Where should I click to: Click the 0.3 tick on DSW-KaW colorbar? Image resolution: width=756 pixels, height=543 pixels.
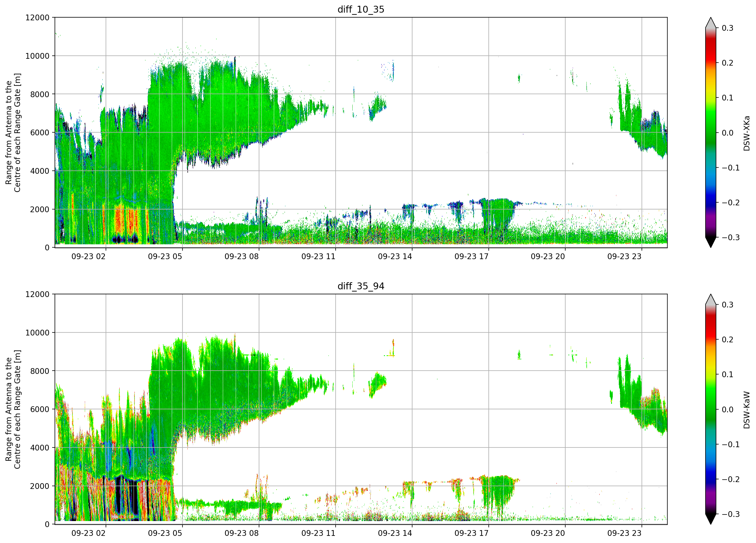[728, 305]
